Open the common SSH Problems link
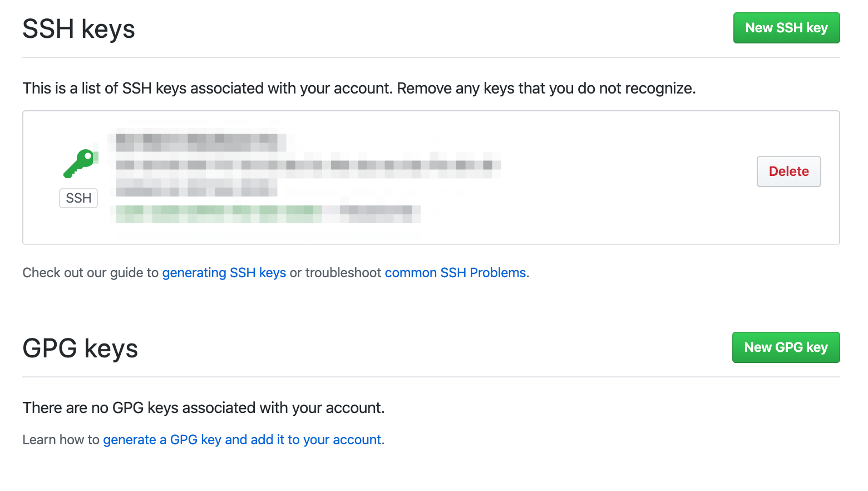 click(x=455, y=273)
